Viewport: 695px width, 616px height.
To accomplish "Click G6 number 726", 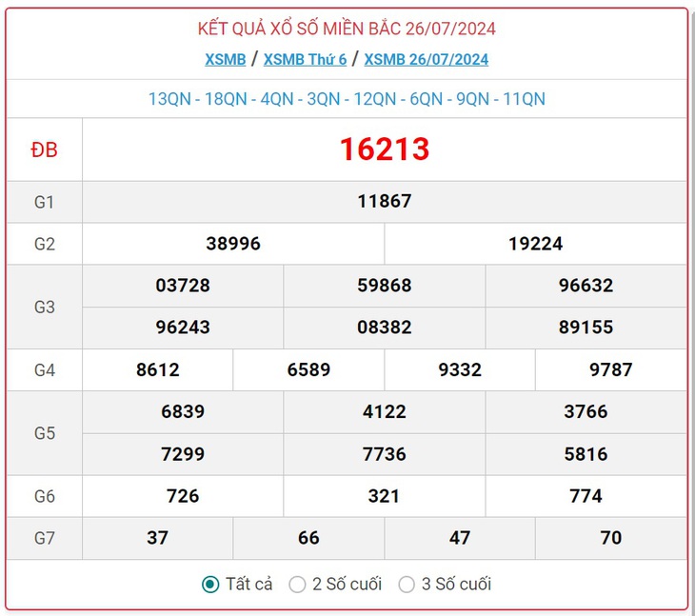I will click(183, 496).
